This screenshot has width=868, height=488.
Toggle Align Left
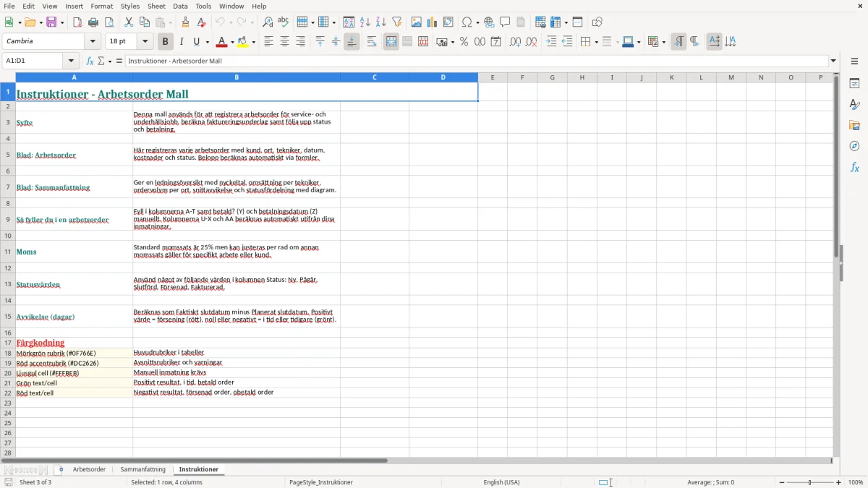(268, 42)
